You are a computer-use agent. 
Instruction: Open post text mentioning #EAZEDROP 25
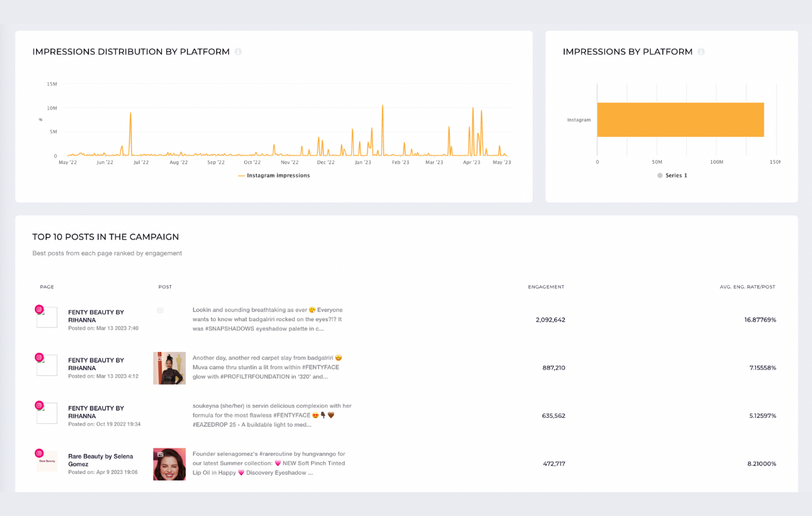272,415
